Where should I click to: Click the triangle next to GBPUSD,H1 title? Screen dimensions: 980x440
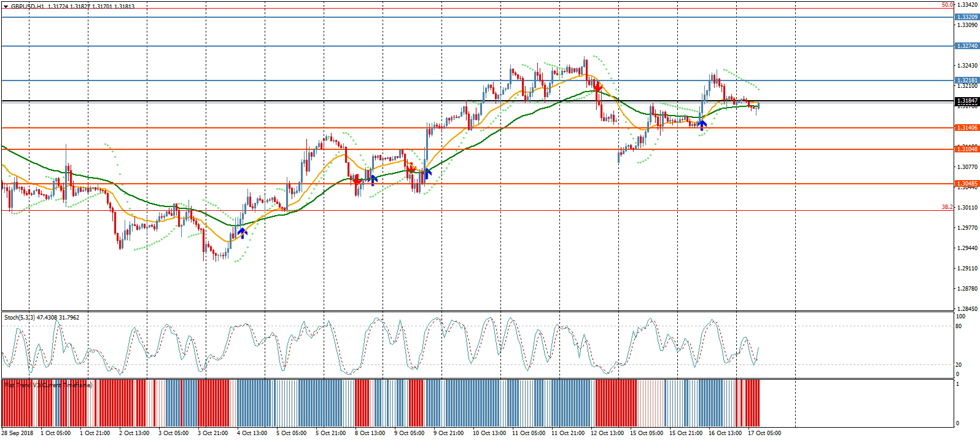click(6, 6)
